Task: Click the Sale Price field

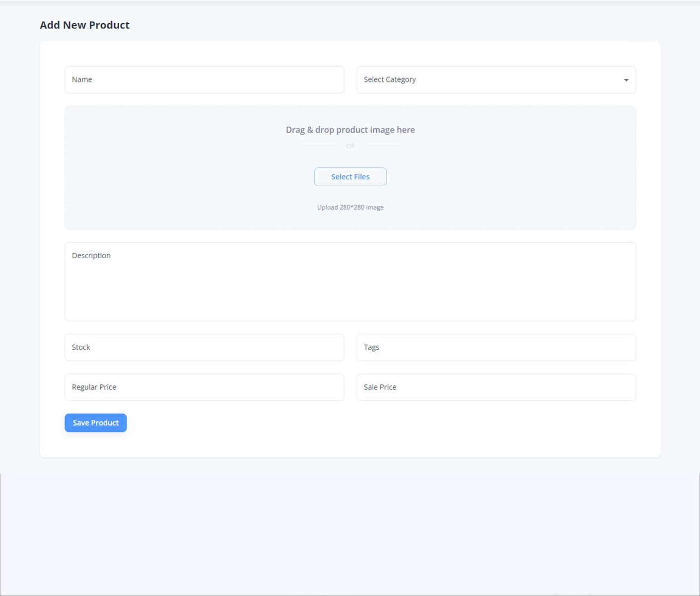Action: coord(495,387)
